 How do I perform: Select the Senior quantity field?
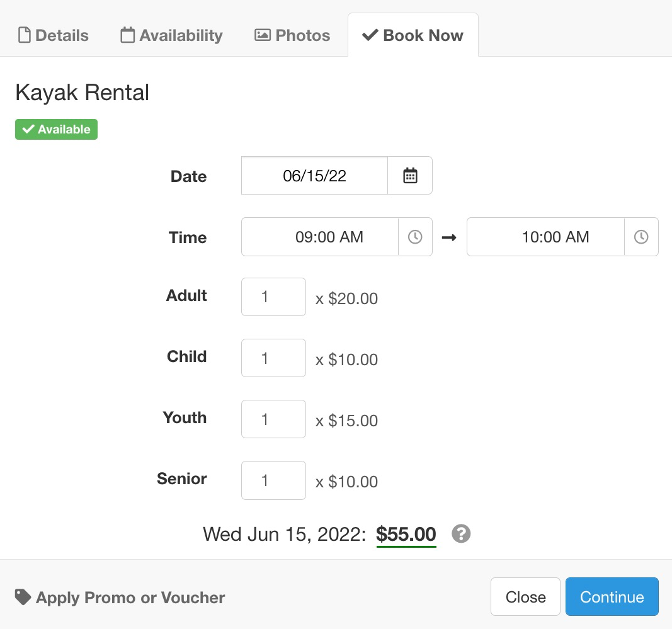[273, 480]
